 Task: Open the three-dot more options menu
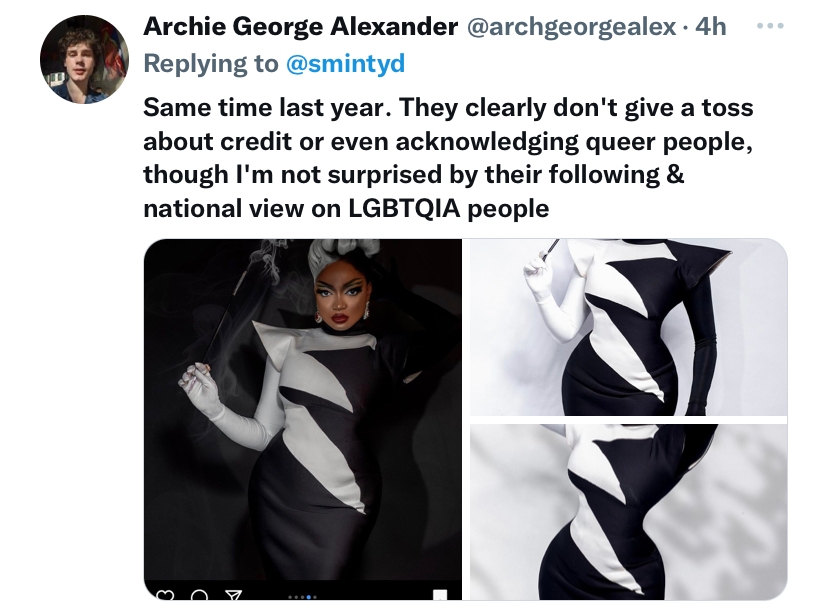coord(770,25)
